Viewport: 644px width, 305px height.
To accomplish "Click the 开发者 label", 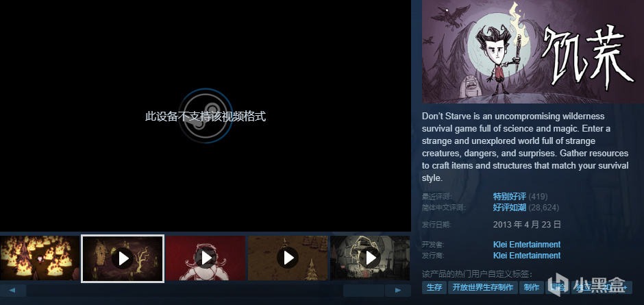I will pos(433,245).
